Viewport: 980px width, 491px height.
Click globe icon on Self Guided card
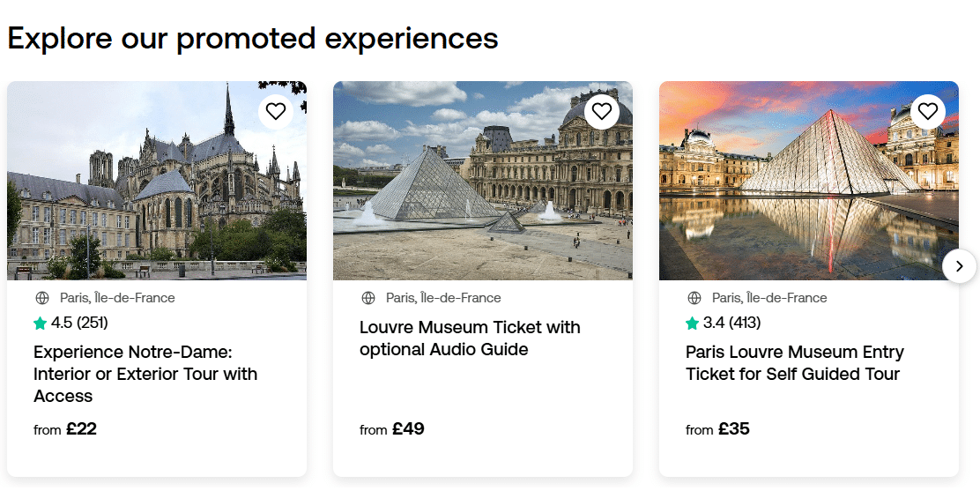(694, 298)
